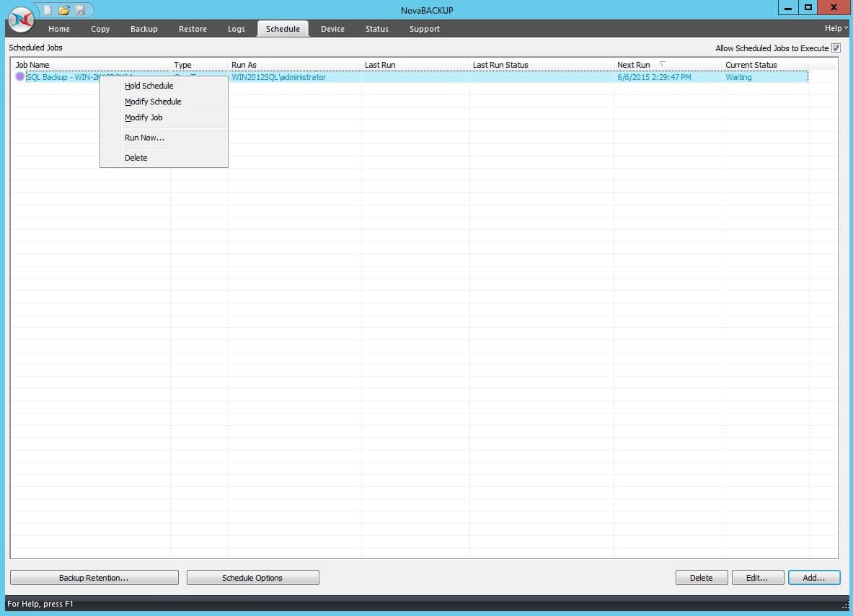
Task: Toggle Allow Scheduled Jobs to Execute checkbox
Action: [x=836, y=48]
